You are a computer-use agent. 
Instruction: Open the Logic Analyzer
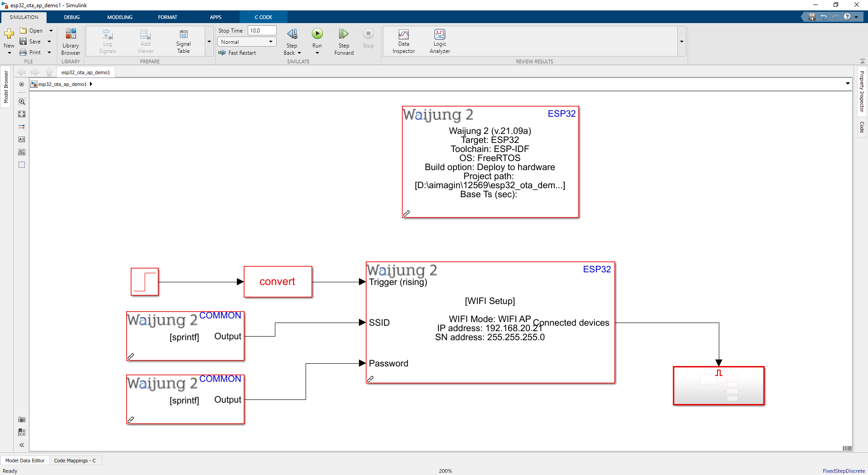point(440,41)
